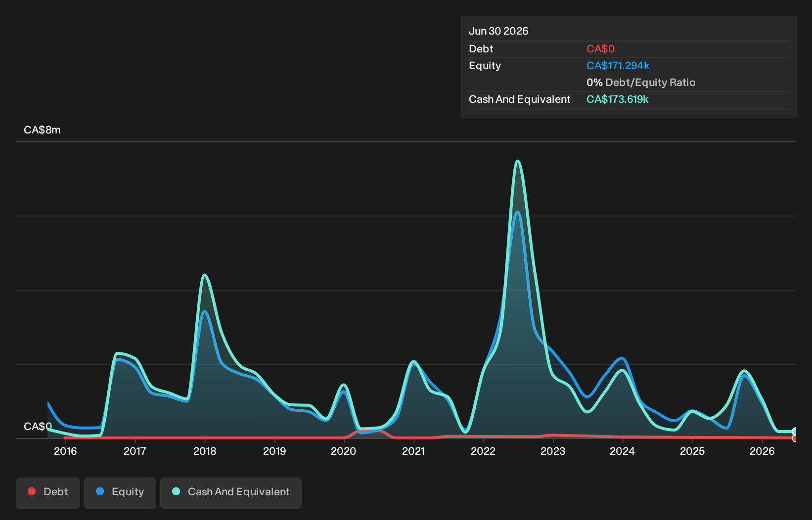Click the 2020 x-axis label
This screenshot has height=520, width=812.
click(344, 451)
